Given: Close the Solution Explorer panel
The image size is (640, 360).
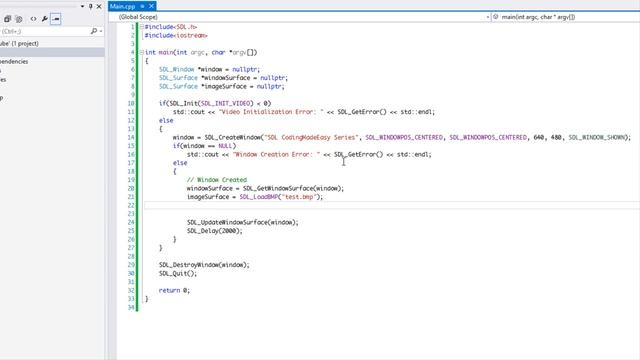Looking at the screenshot, I should tap(99, 6).
